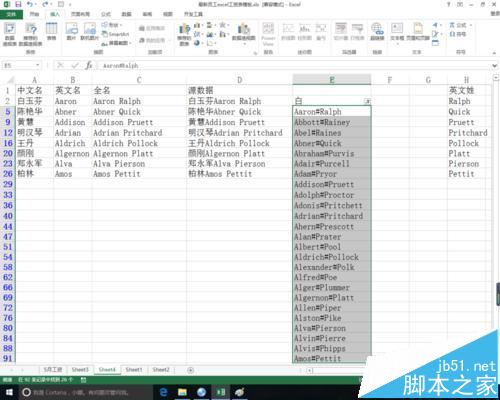This screenshot has width=500, height=400.
Task: Insert a PivotChart
Action: tap(244, 33)
